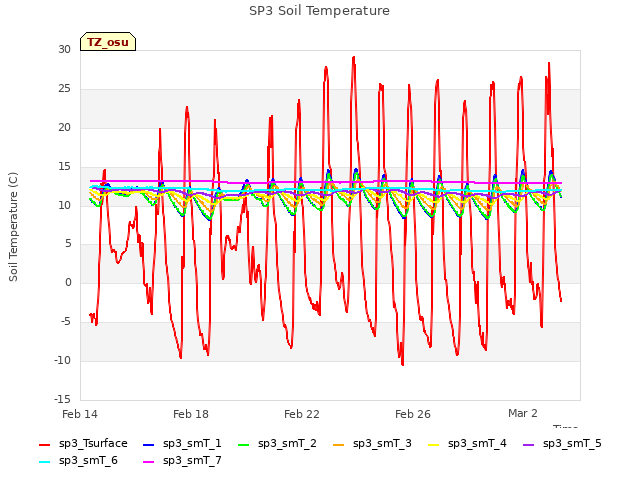The width and height of the screenshot is (640, 480).
Task: Click the Soil Temperature (C) axis label
Action: tap(13, 227)
